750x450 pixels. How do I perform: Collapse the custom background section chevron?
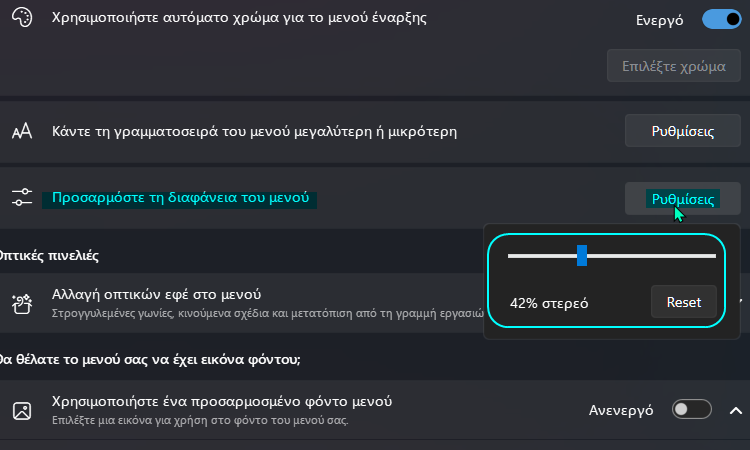coord(736,410)
